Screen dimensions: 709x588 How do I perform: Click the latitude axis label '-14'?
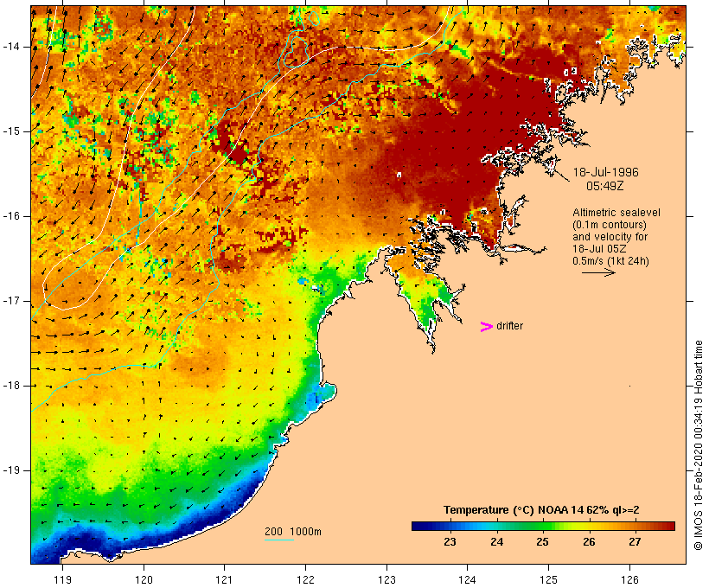point(11,47)
